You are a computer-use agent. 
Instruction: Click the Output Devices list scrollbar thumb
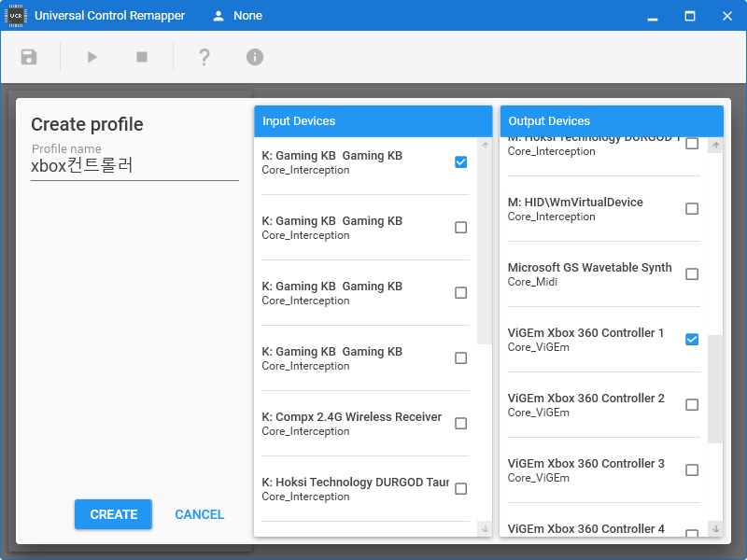pos(715,389)
